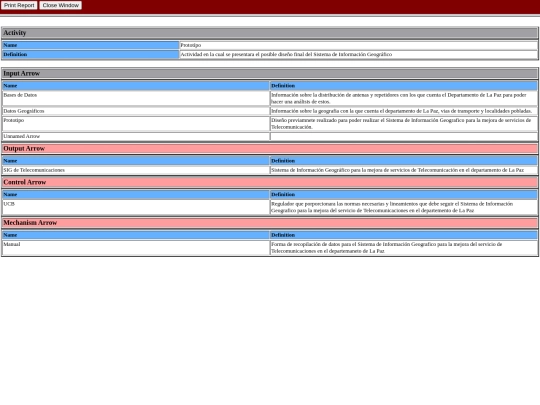Click Name column header under Mechanism Arrow
The width and height of the screenshot is (540, 405).
pyautogui.click(x=136, y=235)
